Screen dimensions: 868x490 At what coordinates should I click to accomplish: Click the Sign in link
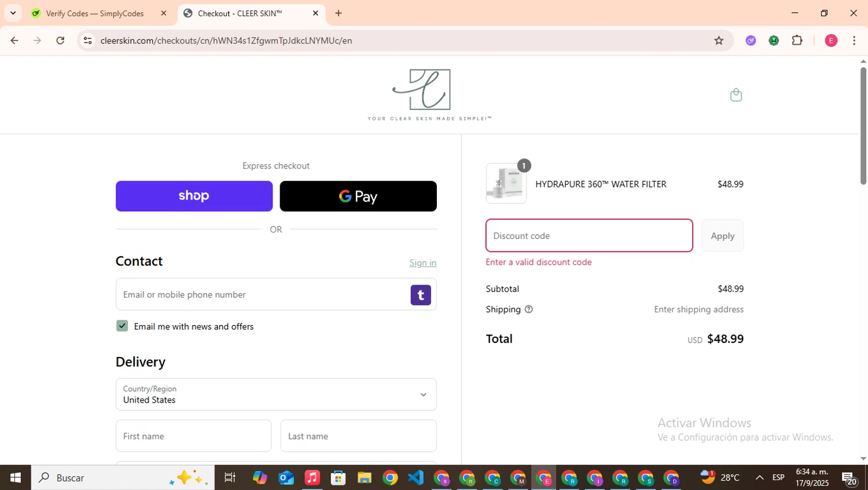[423, 263]
